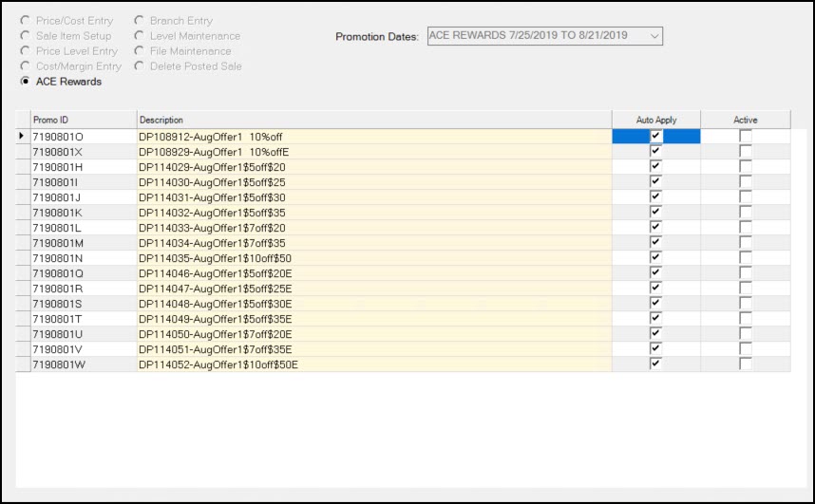
Task: Select the ACE Rewards radio button
Action: (x=26, y=82)
